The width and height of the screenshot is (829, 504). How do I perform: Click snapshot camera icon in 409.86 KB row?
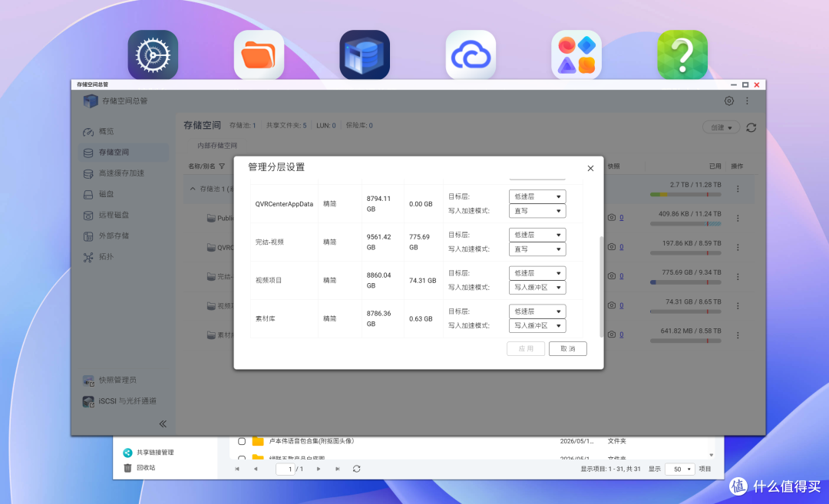point(612,218)
